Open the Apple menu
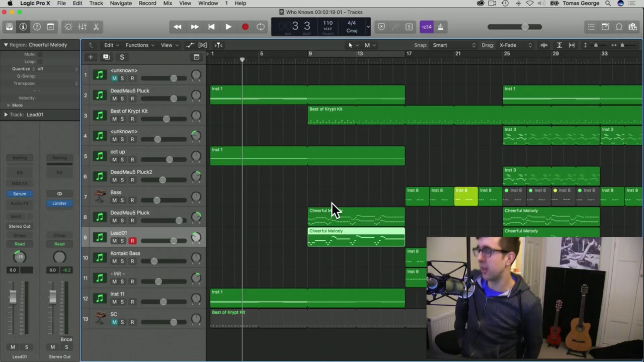The height and width of the screenshot is (362, 644). click(10, 3)
